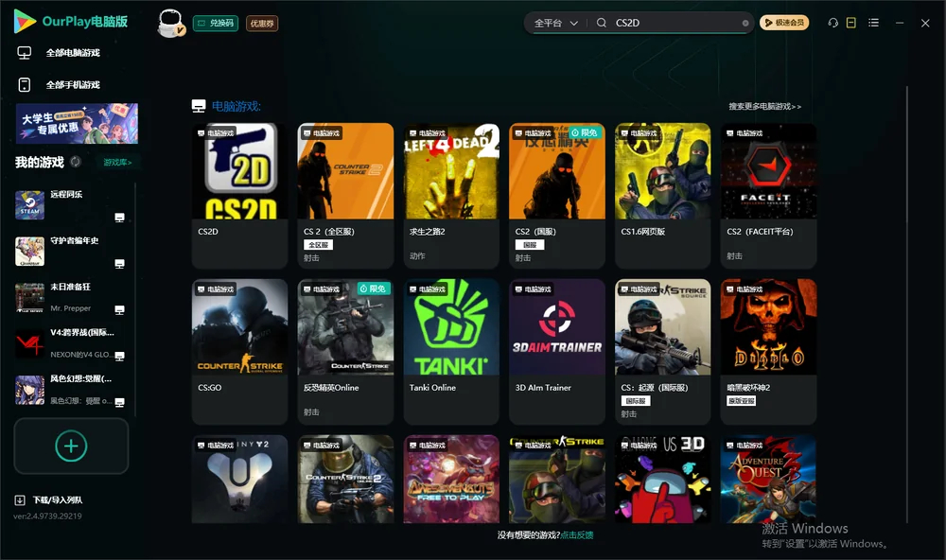
Task: Click the customer support headset icon
Action: (x=833, y=23)
